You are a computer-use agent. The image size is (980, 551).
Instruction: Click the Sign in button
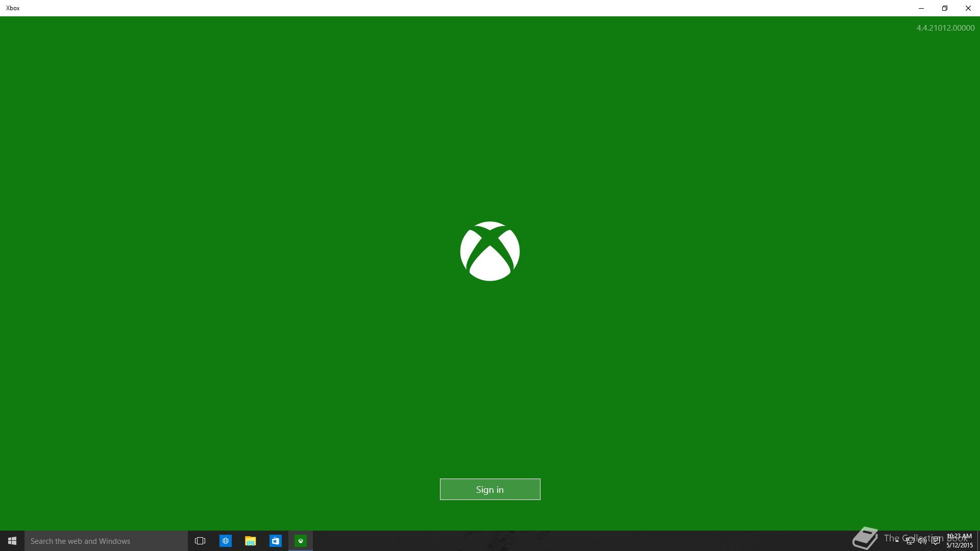pyautogui.click(x=490, y=489)
